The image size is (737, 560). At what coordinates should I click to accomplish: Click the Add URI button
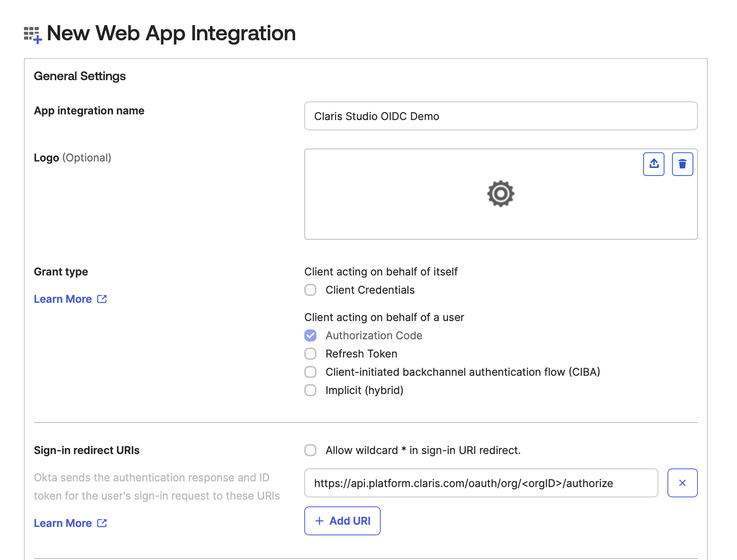[342, 521]
